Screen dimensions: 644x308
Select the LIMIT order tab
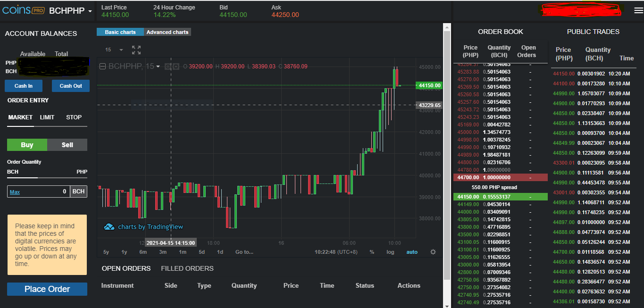[x=47, y=117]
